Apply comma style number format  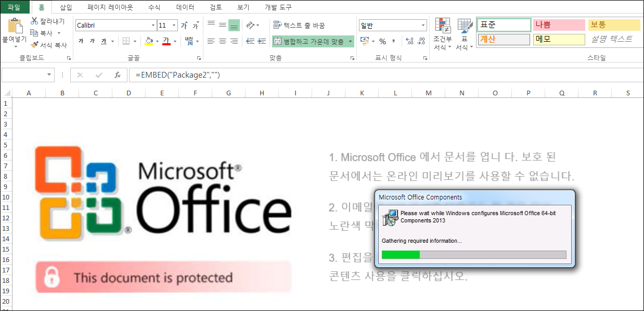394,41
